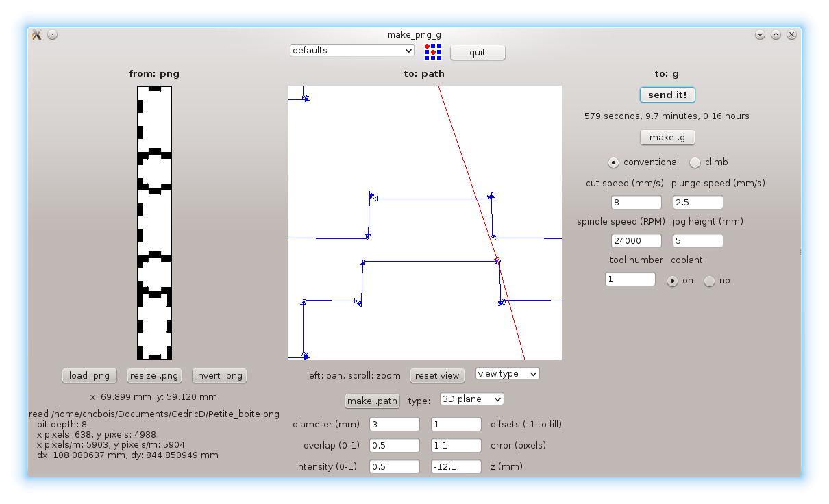Turn coolant on
The image size is (829, 504).
(x=673, y=281)
